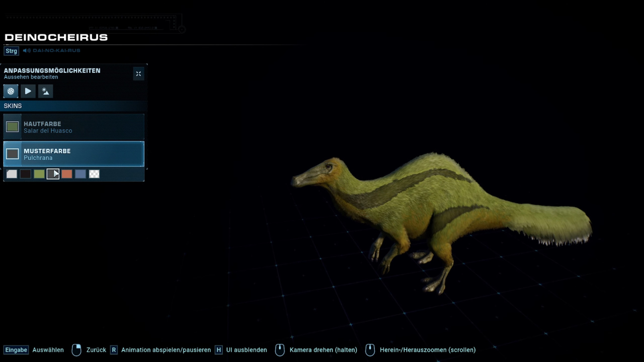Select the Hautfarbe Salar del Huasco row
Image resolution: width=644 pixels, height=362 pixels.
click(74, 127)
